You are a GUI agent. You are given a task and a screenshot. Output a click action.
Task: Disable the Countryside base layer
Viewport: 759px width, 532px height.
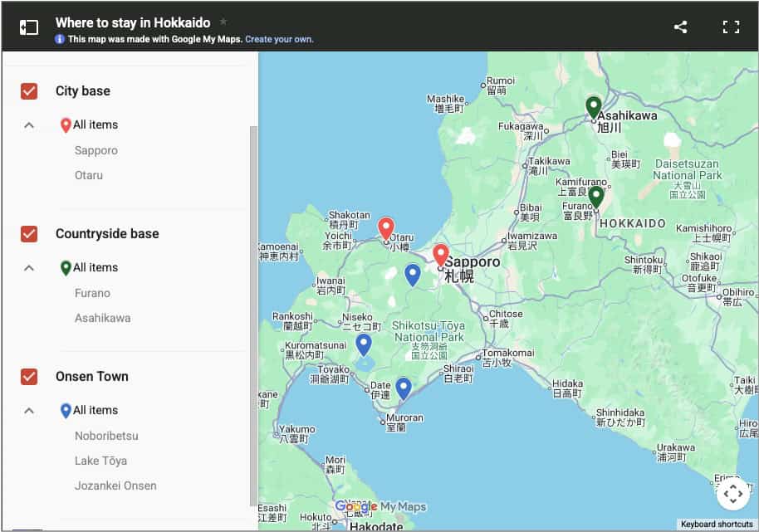pyautogui.click(x=27, y=234)
